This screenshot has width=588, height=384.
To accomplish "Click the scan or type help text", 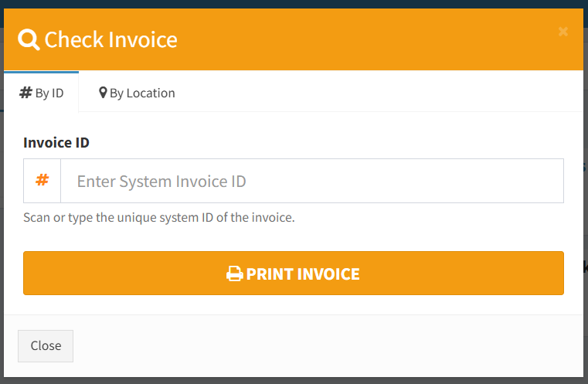I will click(x=159, y=218).
